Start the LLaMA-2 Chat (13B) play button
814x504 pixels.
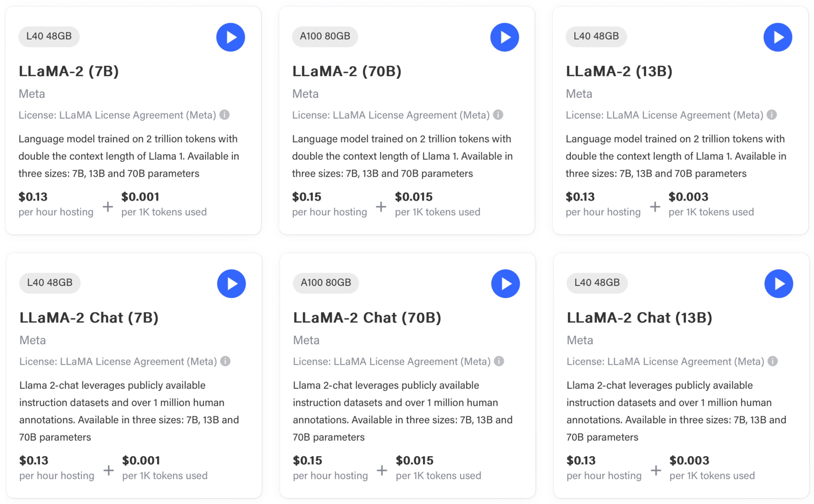coord(779,284)
